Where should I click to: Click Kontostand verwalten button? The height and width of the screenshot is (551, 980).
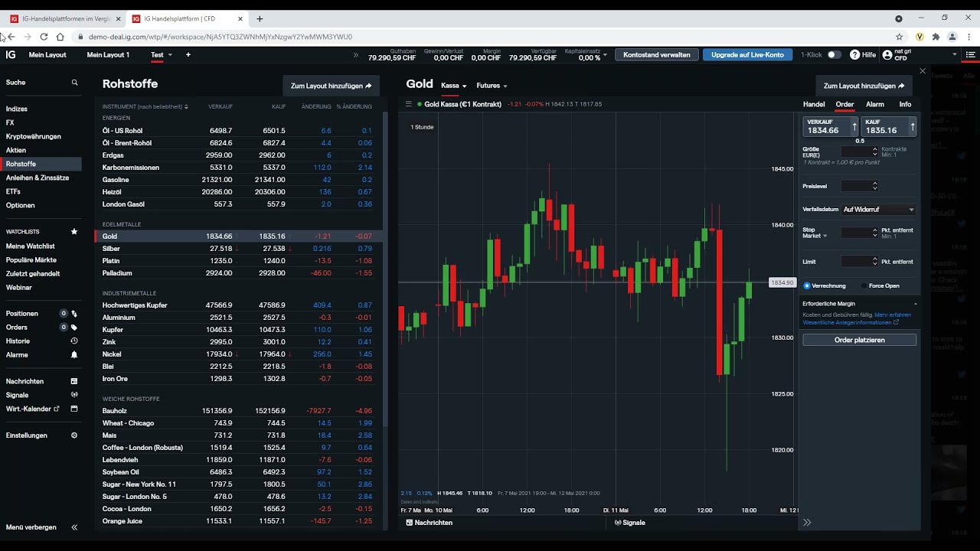tap(657, 55)
